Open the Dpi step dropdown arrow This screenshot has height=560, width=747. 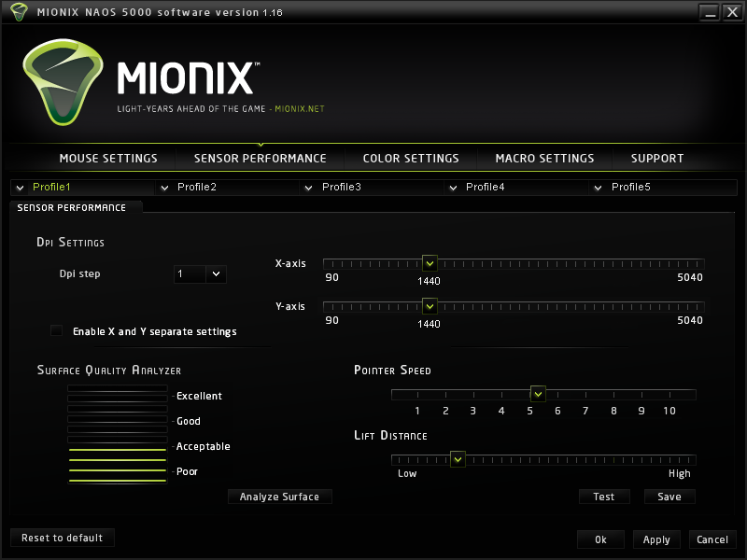217,273
